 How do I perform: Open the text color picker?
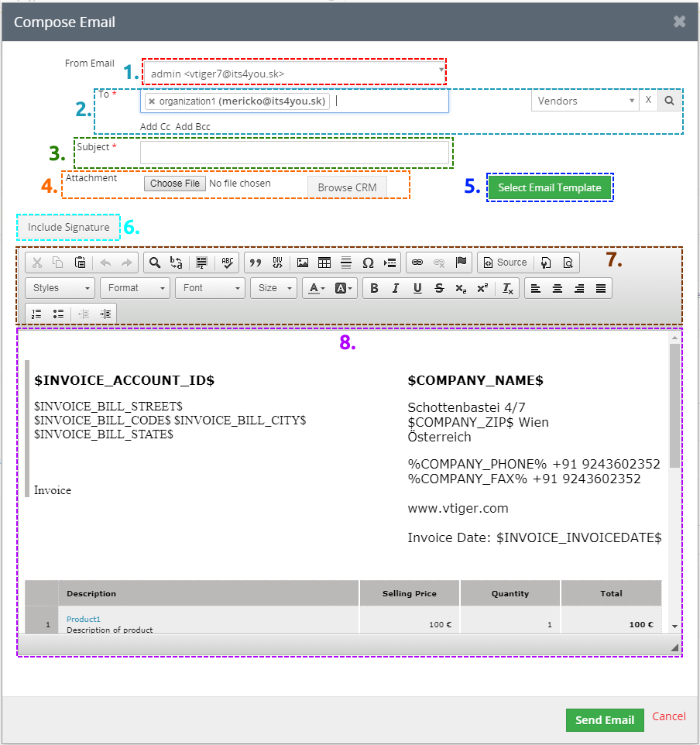pos(317,288)
